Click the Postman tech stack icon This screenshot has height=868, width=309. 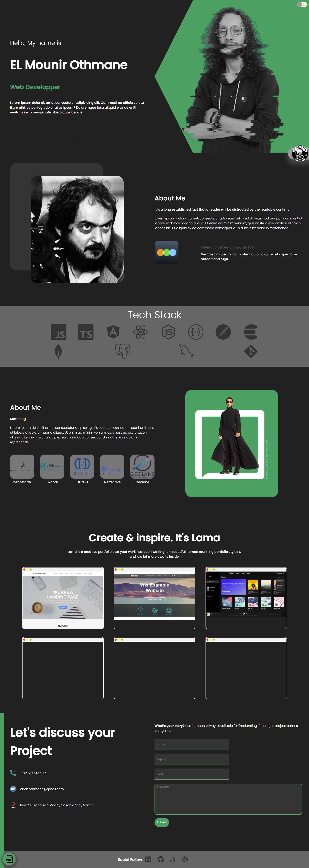(x=223, y=332)
